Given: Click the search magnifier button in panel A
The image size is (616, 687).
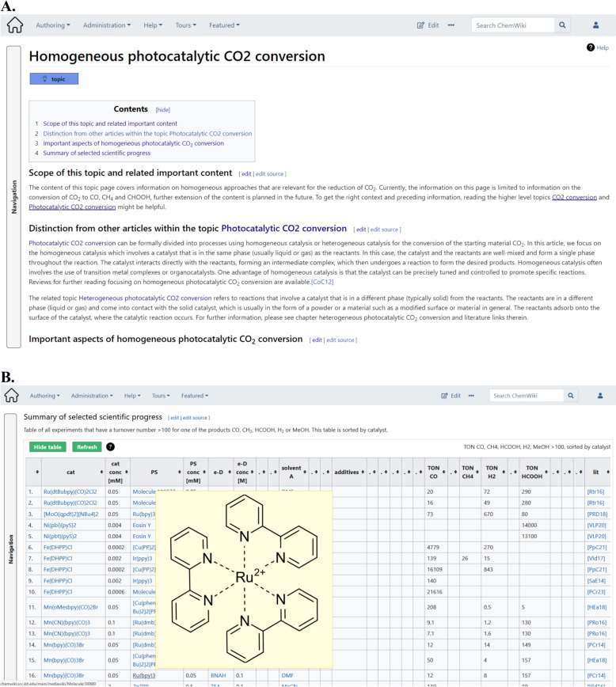Looking at the screenshot, I should tap(562, 25).
